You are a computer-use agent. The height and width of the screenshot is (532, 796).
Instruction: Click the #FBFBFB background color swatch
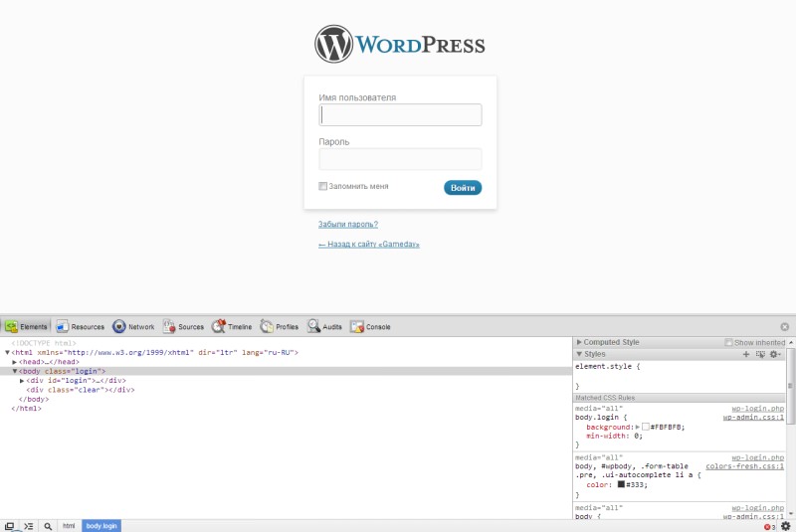(645, 427)
